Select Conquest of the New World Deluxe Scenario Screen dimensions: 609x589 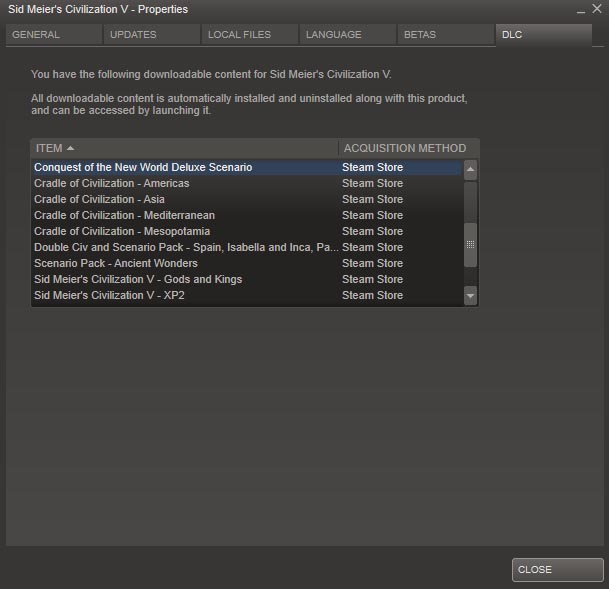(x=247, y=167)
